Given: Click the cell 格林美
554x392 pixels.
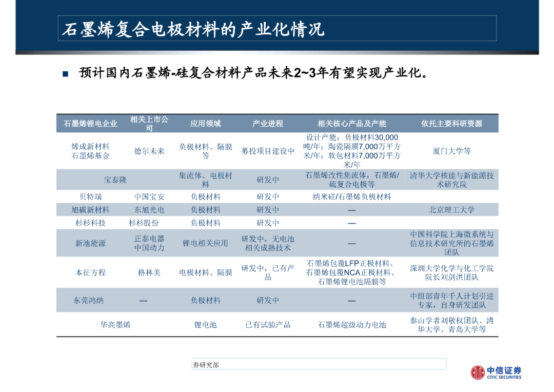Looking at the screenshot, I should (149, 272).
